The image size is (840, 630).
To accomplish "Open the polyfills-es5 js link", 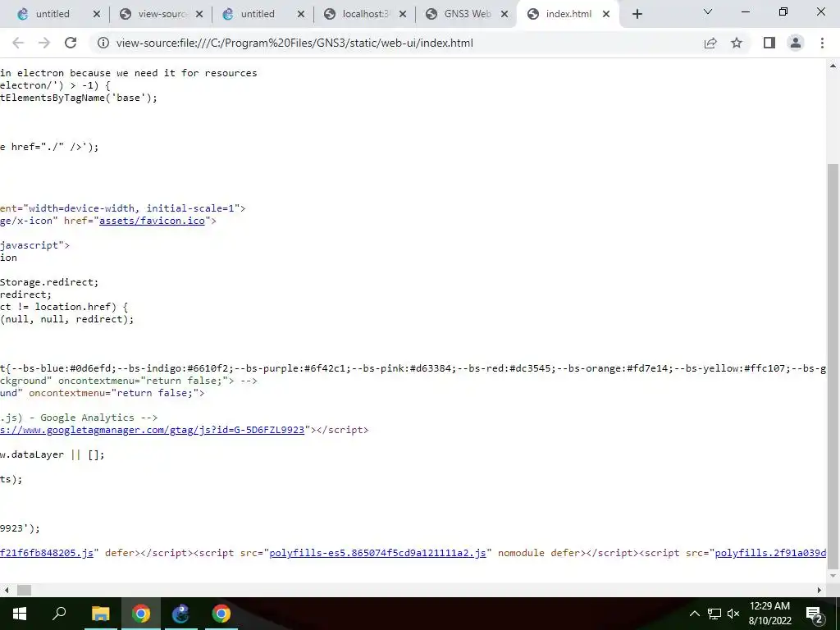I will tap(377, 553).
